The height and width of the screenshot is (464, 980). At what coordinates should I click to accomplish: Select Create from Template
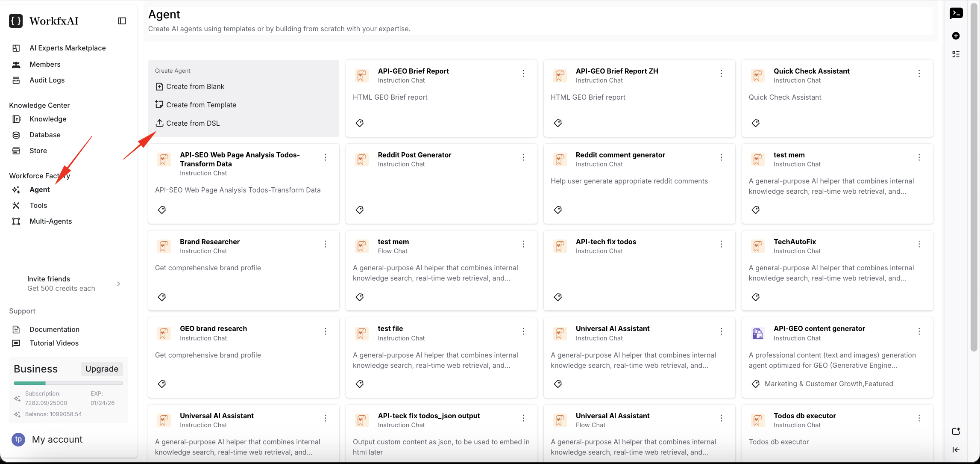(201, 105)
